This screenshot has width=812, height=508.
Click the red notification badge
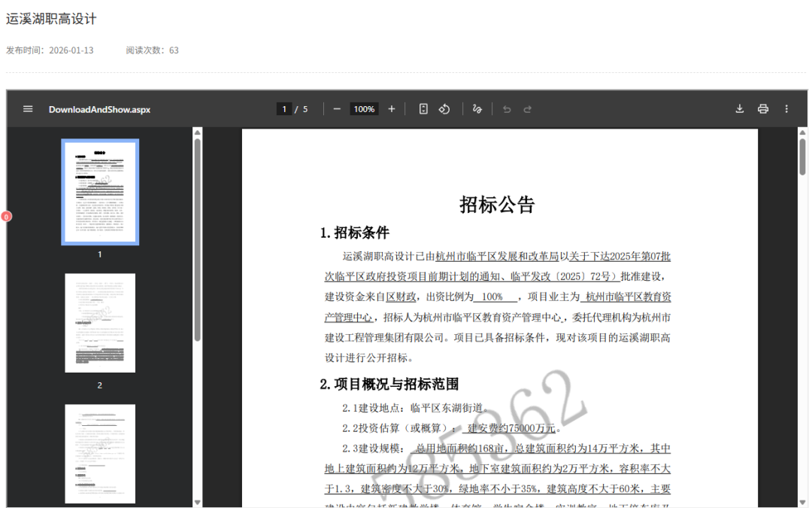(x=6, y=217)
